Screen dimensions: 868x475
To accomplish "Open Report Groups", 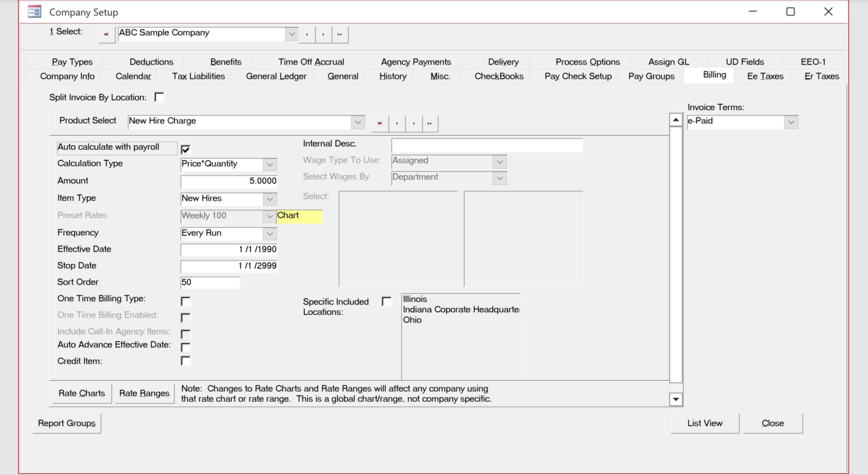I will 66,423.
